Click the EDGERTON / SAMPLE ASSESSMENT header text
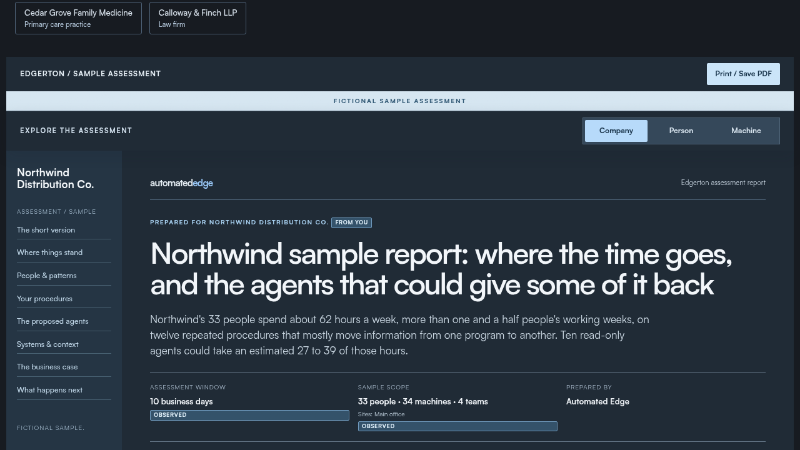 pos(90,74)
